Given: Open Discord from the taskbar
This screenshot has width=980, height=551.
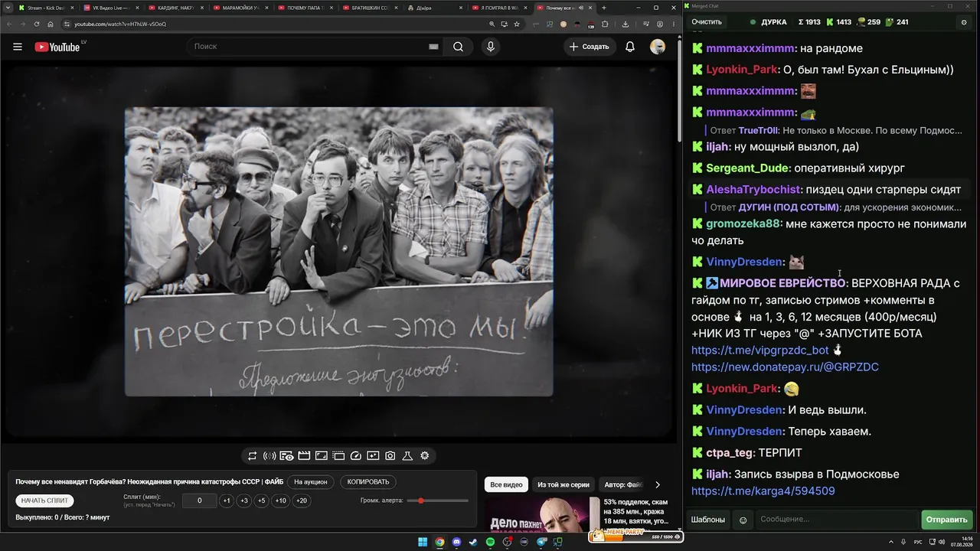Looking at the screenshot, I should pyautogui.click(x=456, y=543).
